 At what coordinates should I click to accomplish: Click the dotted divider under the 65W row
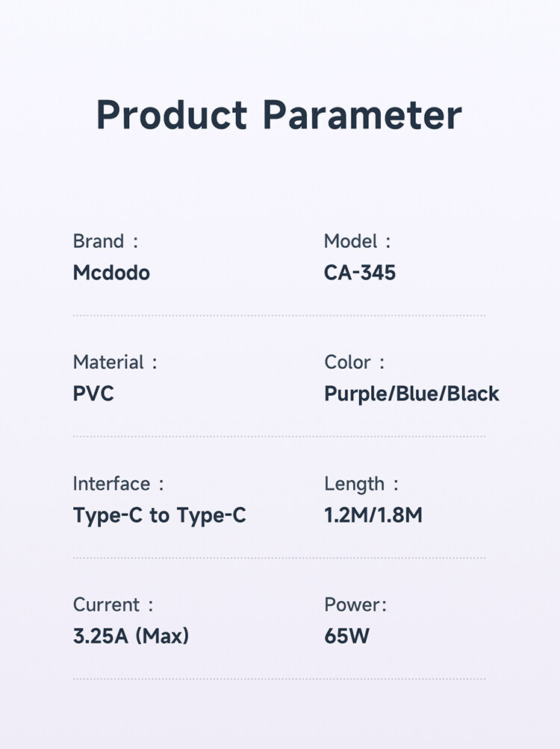coord(279,679)
